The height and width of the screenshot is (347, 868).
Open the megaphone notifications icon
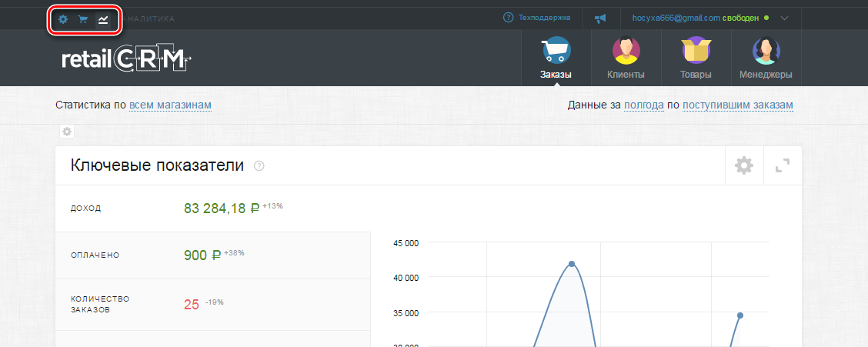600,18
